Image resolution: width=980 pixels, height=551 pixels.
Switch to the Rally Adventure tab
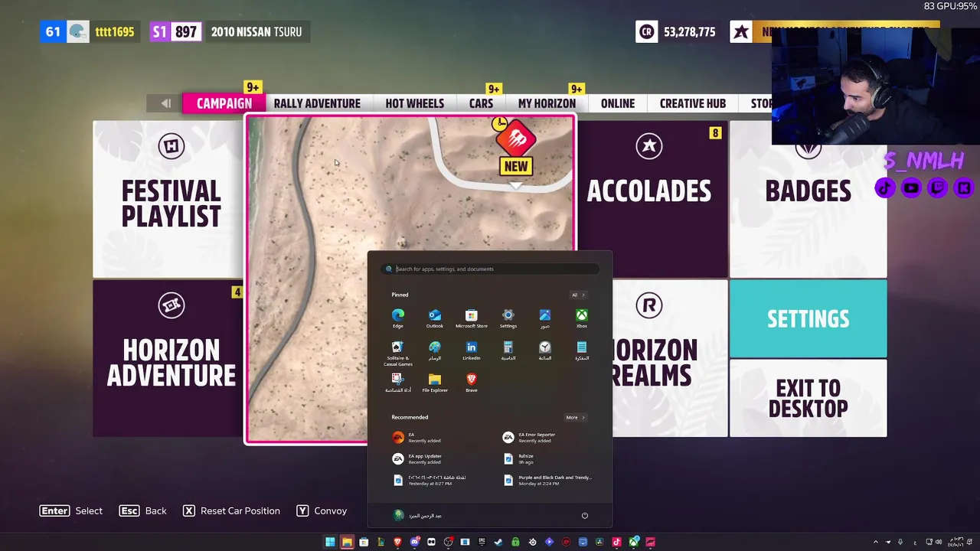point(317,103)
